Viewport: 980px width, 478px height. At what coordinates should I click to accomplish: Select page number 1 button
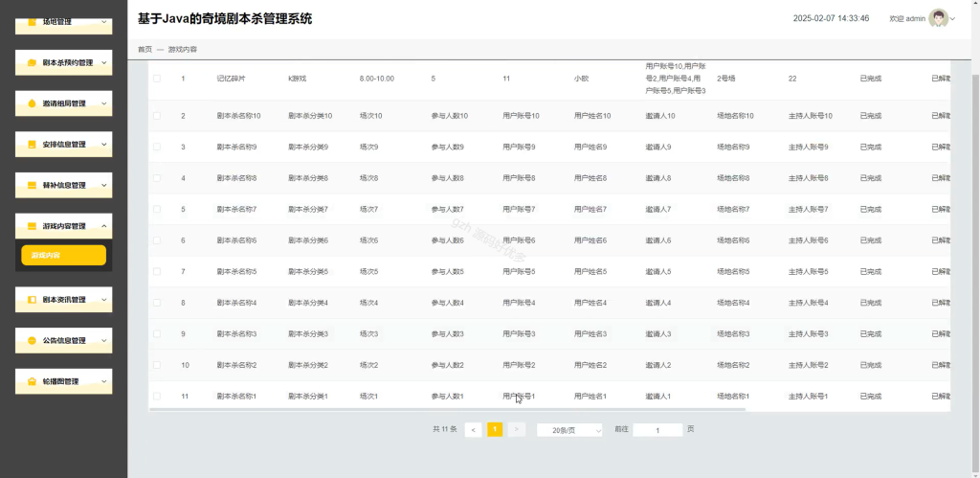495,430
